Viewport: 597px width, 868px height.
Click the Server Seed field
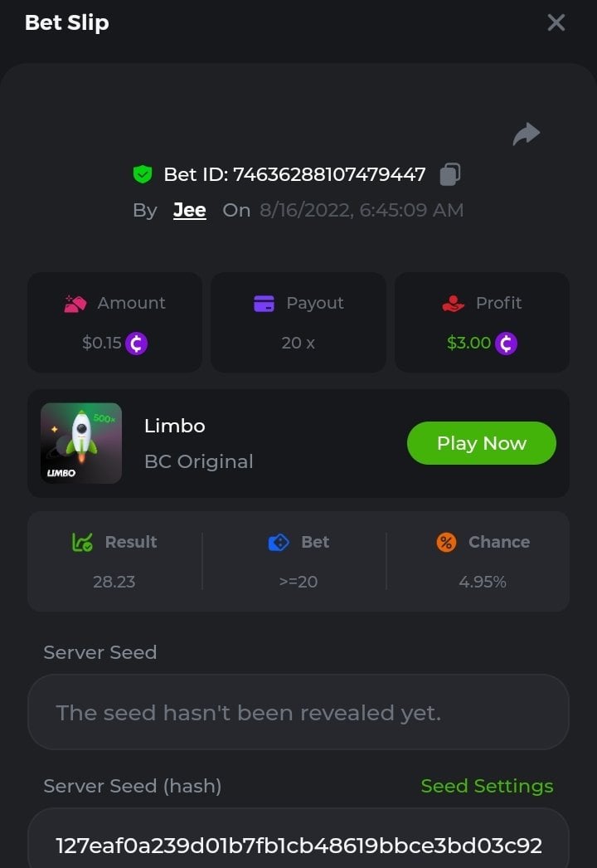point(298,712)
